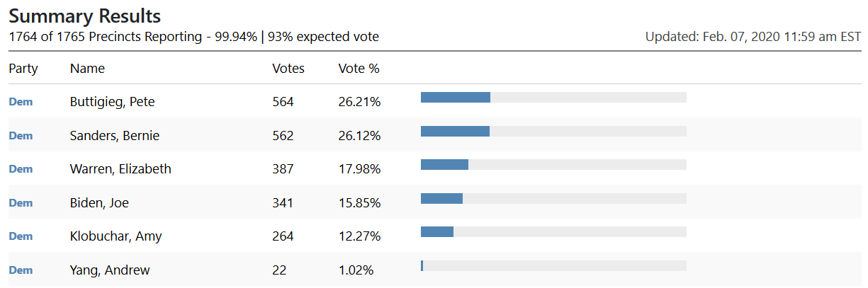The image size is (868, 288).
Task: Select the Party column header
Action: [23, 69]
